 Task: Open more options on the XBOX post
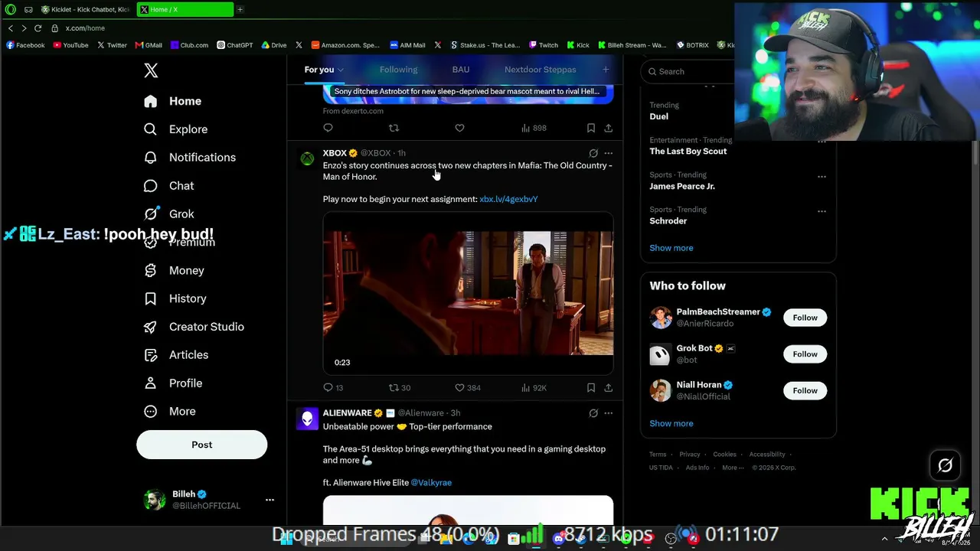click(x=609, y=153)
